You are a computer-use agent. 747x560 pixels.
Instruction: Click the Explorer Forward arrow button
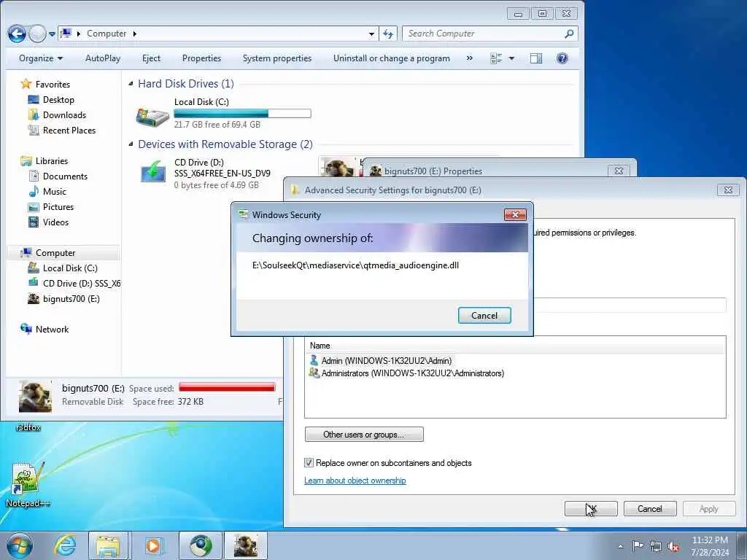point(37,34)
